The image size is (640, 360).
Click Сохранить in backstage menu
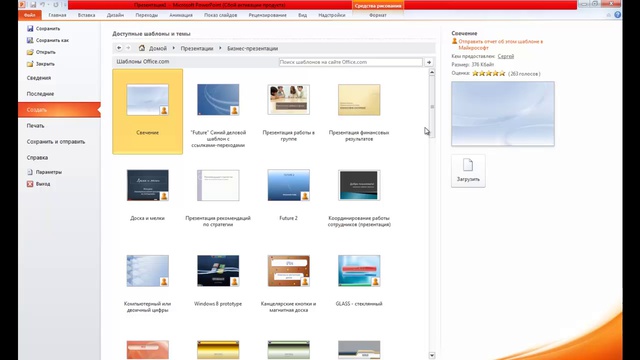[43, 29]
